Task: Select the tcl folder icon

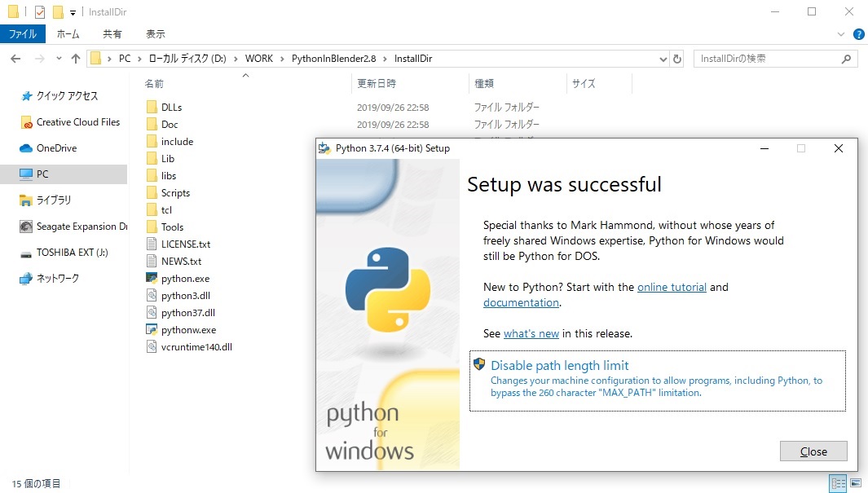Action: 152,209
